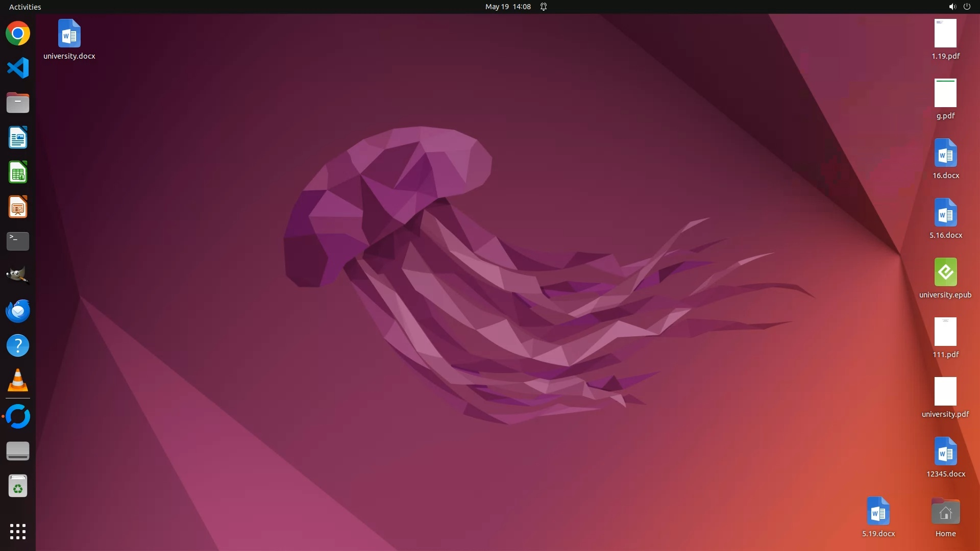
Task: Open LibreOffice Calc in the dock
Action: click(18, 172)
